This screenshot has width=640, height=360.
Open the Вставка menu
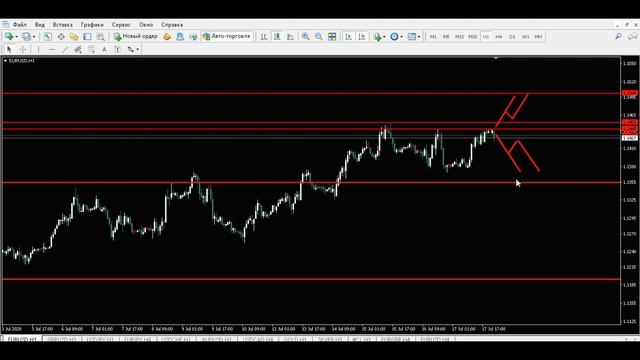pyautogui.click(x=62, y=25)
